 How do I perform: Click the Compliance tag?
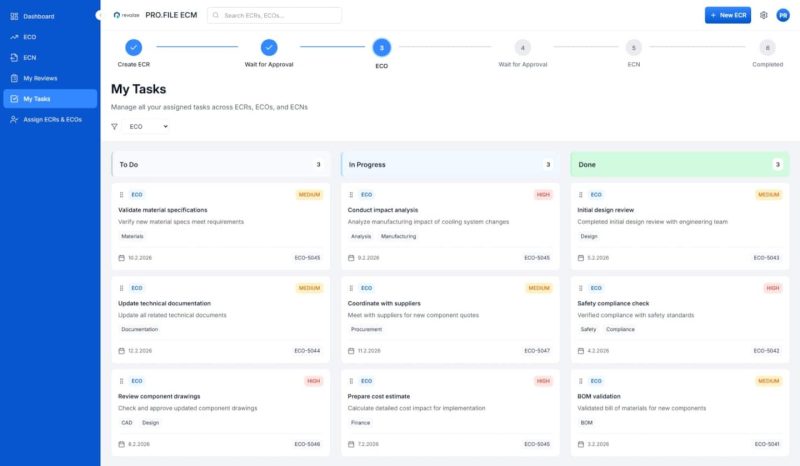coord(620,329)
